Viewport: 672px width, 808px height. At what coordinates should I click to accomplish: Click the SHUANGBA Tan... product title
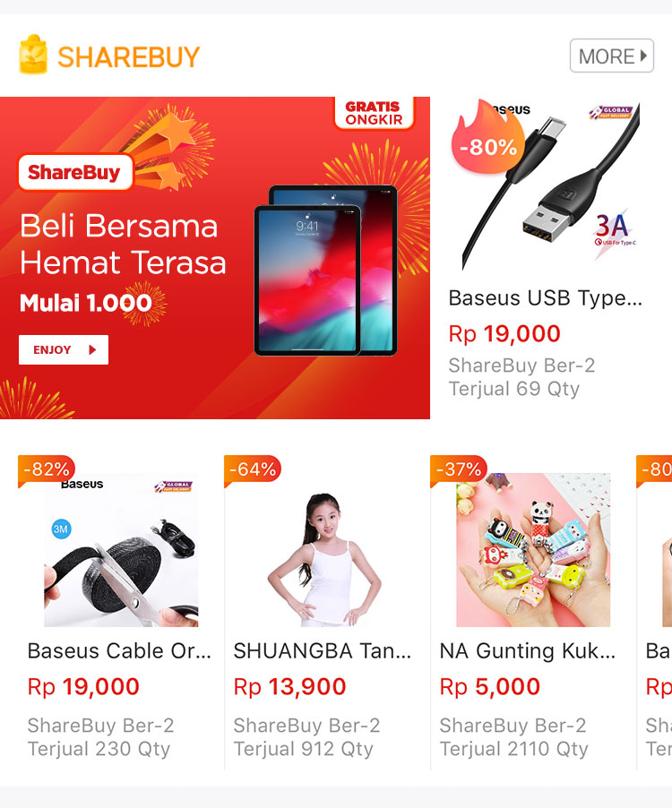(x=322, y=651)
